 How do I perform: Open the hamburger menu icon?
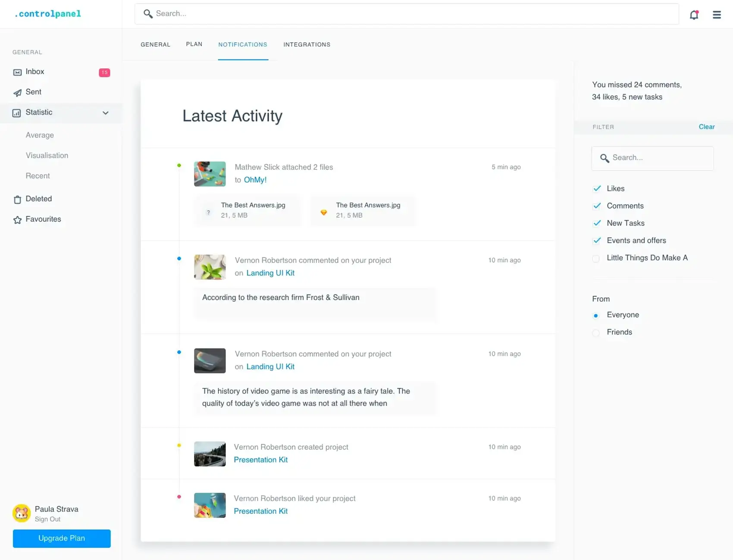(x=717, y=15)
